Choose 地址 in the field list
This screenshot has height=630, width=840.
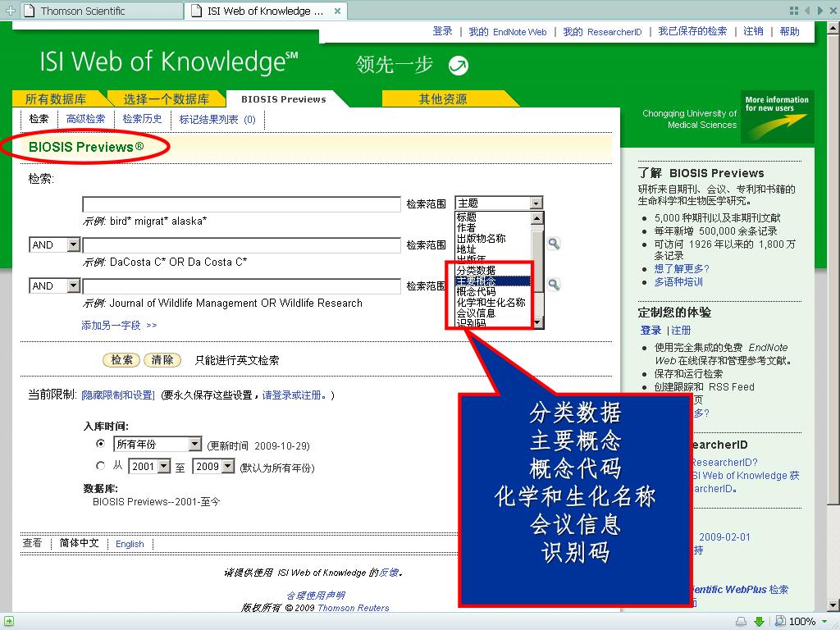(x=466, y=249)
